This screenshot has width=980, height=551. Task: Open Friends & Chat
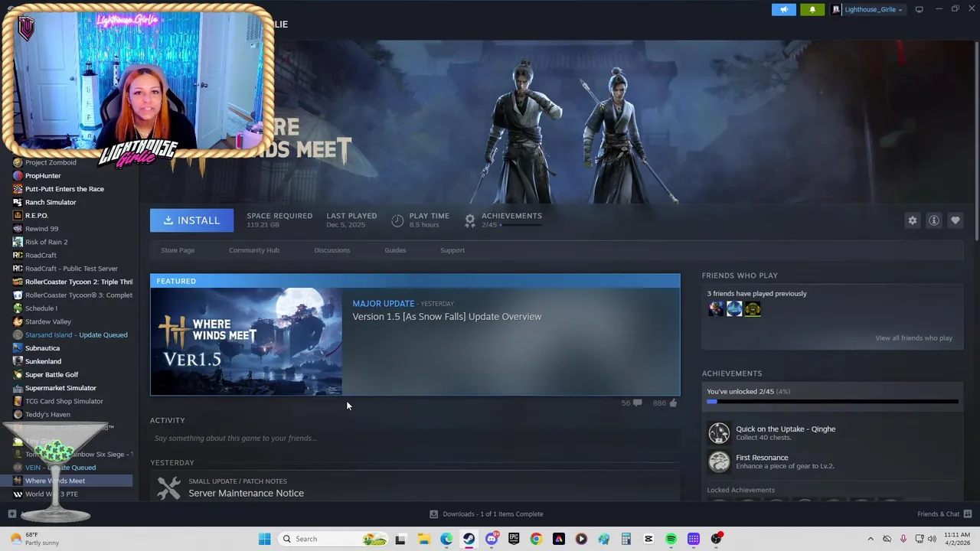click(x=944, y=514)
